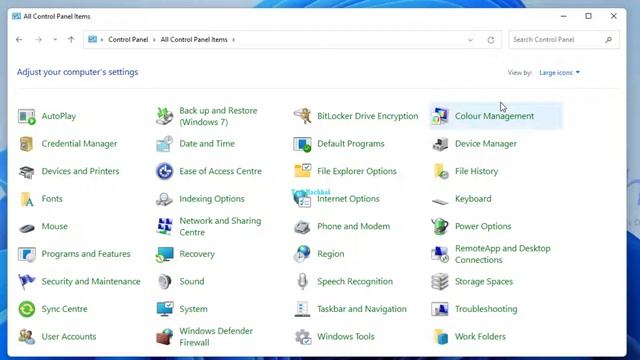This screenshot has width=640, height=360.
Task: Open the Work Folders link
Action: [x=480, y=337]
